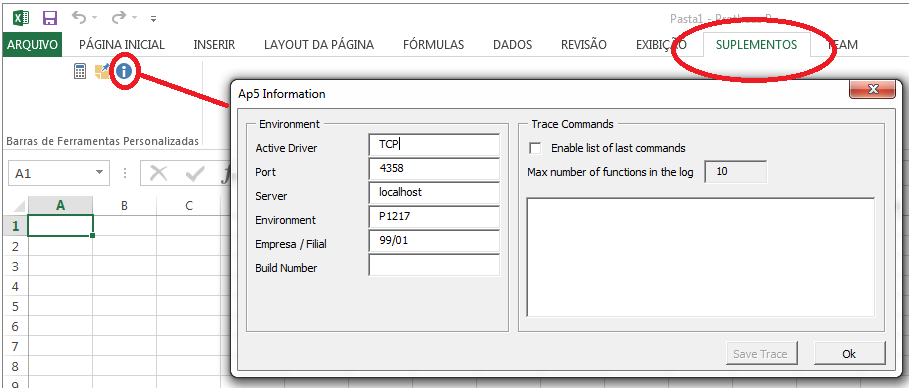Image resolution: width=909 pixels, height=388 pixels.
Task: Click the Ok button in the dialog
Action: 849,354
